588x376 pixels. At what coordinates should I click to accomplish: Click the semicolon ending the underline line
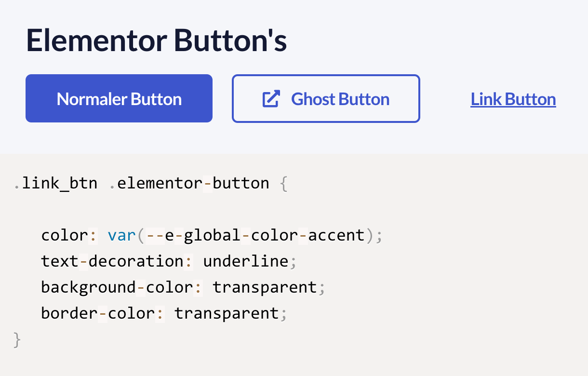(293, 262)
